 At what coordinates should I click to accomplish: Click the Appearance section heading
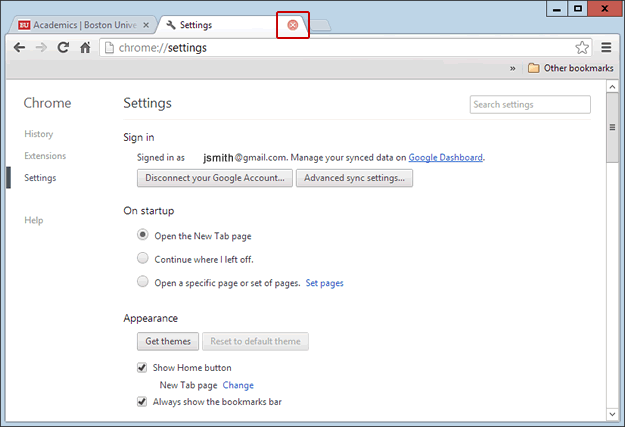click(x=151, y=318)
